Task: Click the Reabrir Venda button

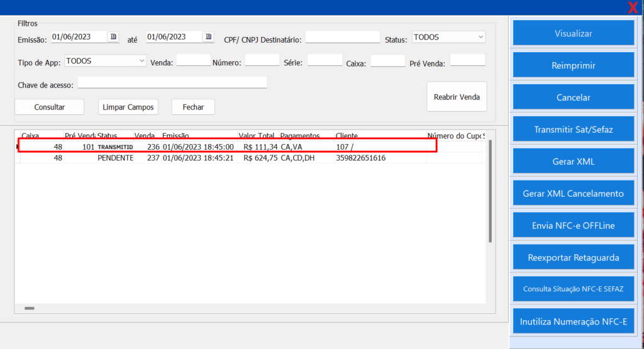Action: click(457, 97)
